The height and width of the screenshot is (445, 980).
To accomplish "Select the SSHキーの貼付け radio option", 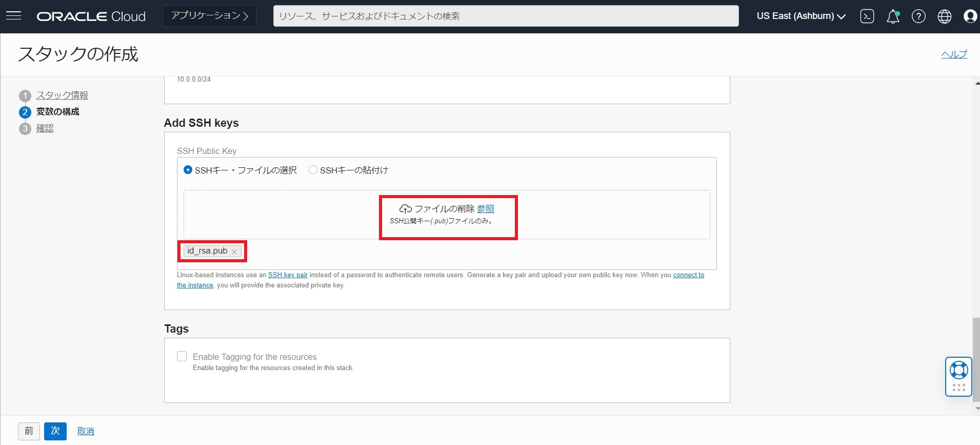I will (313, 170).
